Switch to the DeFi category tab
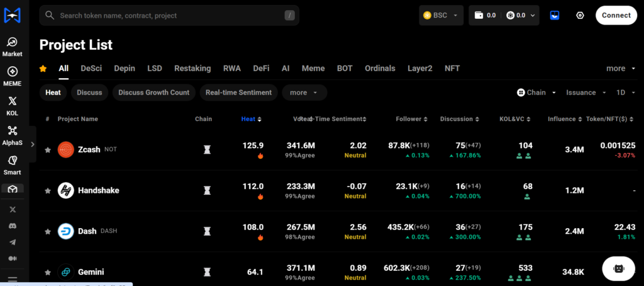This screenshot has width=644, height=286. [261, 68]
